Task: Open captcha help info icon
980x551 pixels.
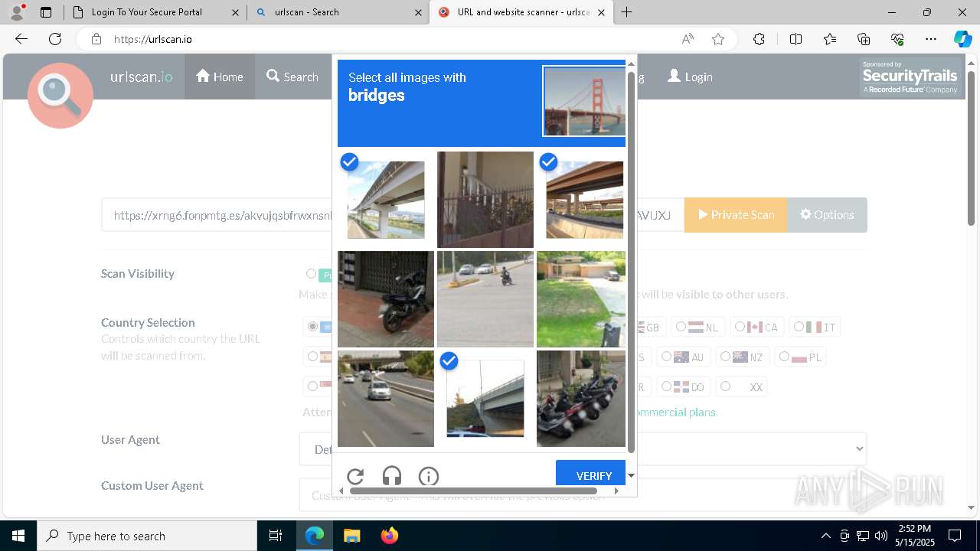Action: 429,476
